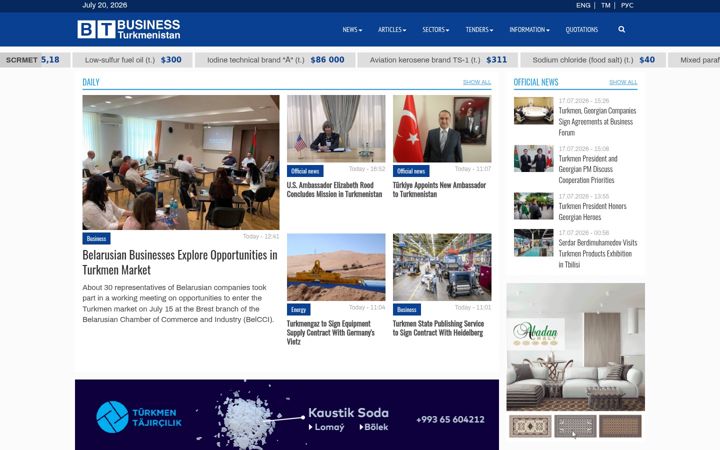Screen dimensions: 720x450
Task: Open thumbnail for Georgian Heroes article
Action: 534,206
